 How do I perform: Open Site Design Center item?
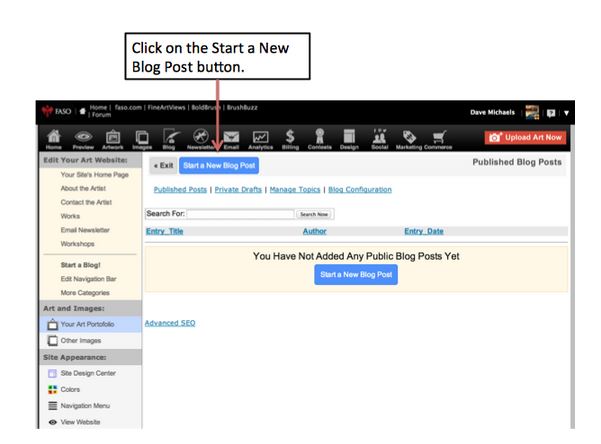[x=90, y=373]
